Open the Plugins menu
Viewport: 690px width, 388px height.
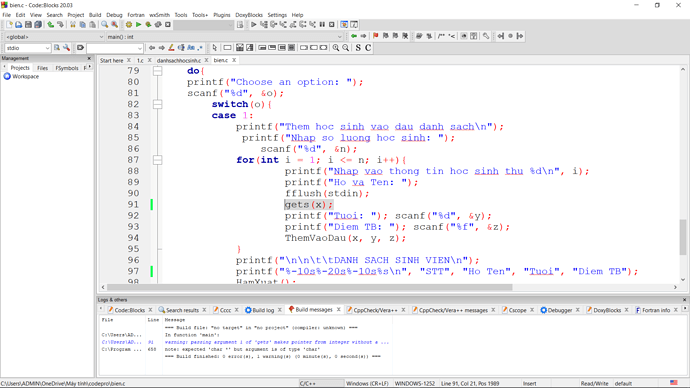click(221, 15)
